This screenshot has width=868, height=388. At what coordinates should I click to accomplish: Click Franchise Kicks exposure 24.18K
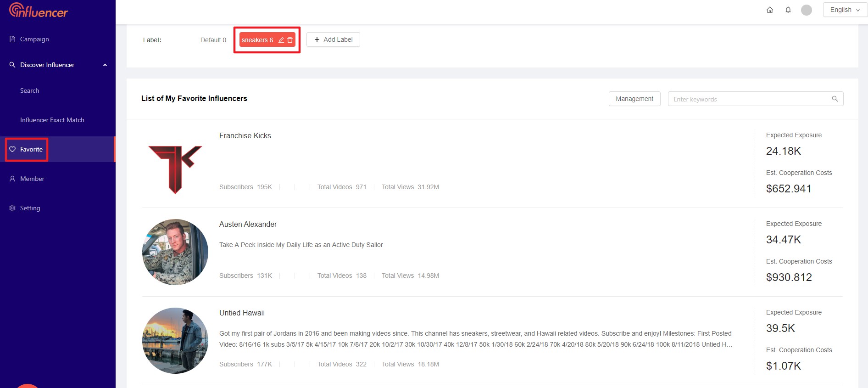click(x=784, y=151)
